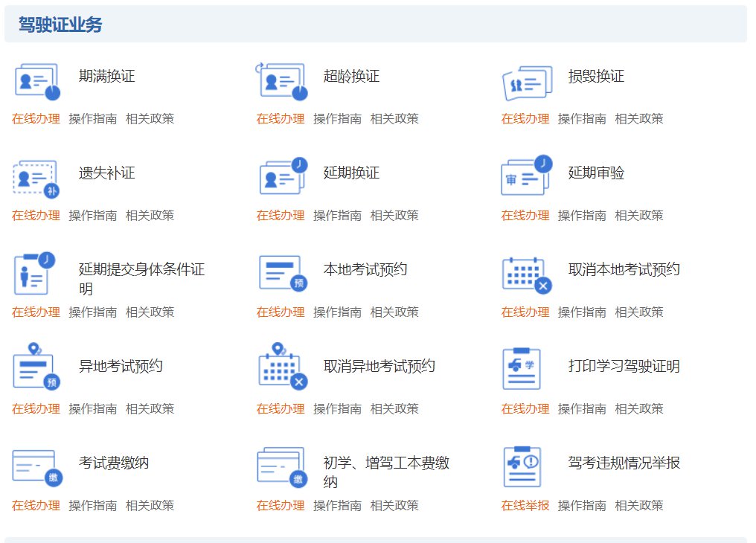Click 在线办理 under 遗失补证

[36, 216]
